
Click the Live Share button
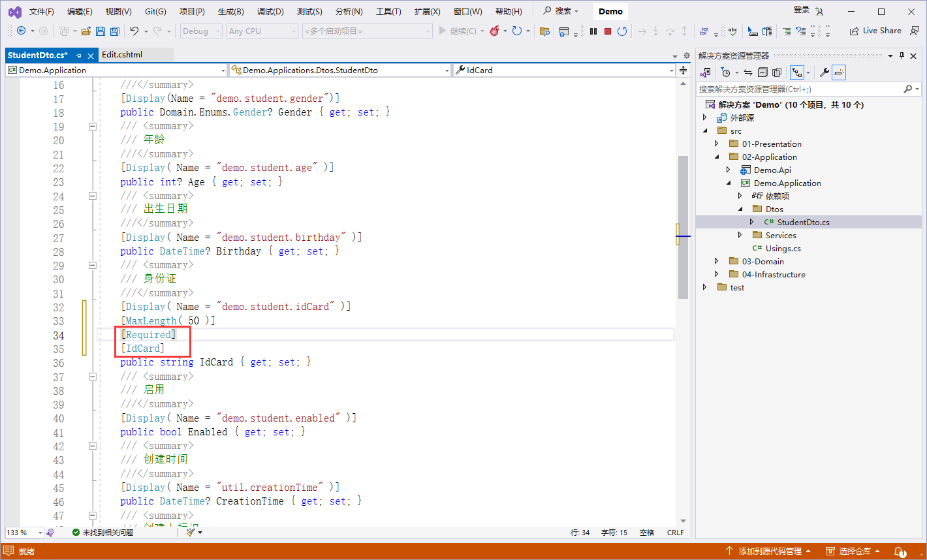(875, 31)
